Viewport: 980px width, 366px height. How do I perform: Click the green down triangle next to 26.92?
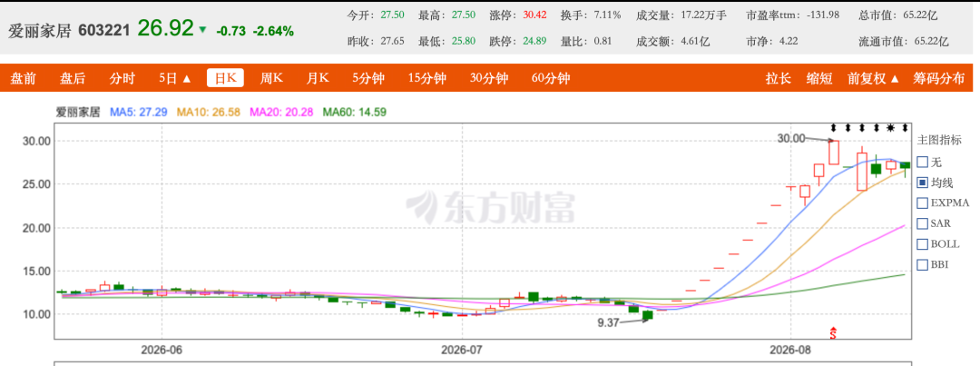201,29
